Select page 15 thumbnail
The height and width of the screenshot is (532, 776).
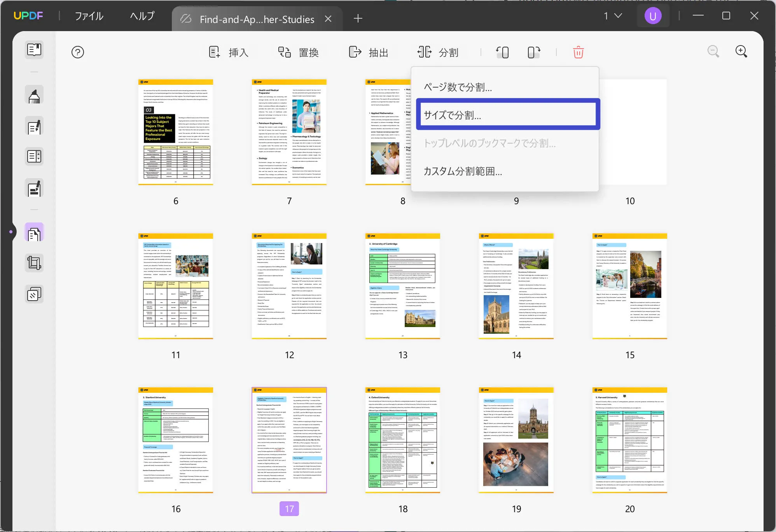(630, 286)
